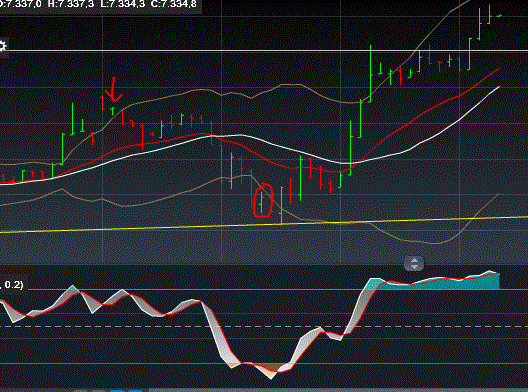Click the open value 7.337,0 readout
Viewport: 528px width, 392px height.
coord(21,4)
